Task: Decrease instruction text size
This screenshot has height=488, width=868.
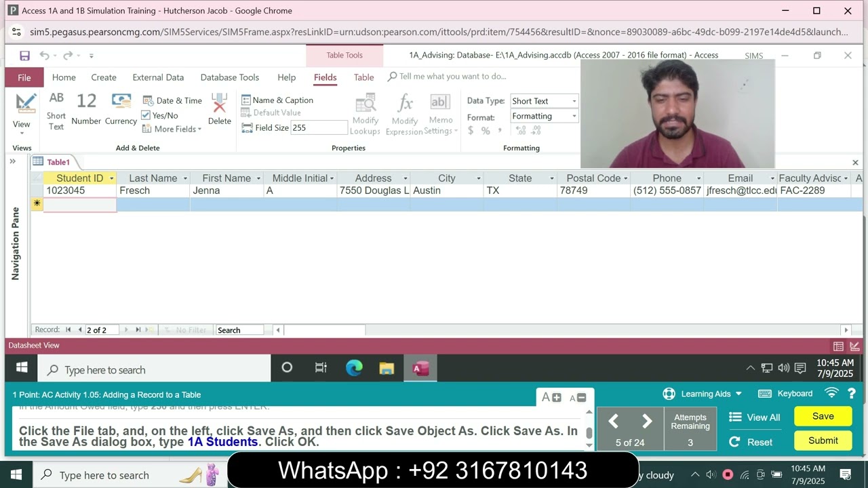Action: click(578, 398)
